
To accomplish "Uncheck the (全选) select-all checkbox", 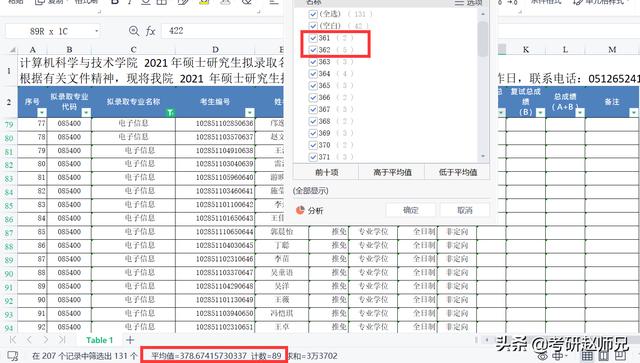I will click(313, 14).
